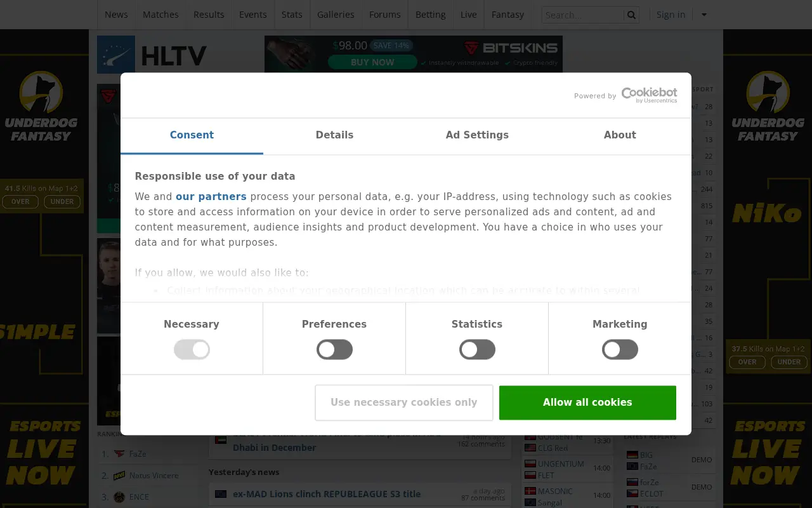Click the DEMO link for BIG vs FaZe
The width and height of the screenshot is (812, 508).
[702, 460]
